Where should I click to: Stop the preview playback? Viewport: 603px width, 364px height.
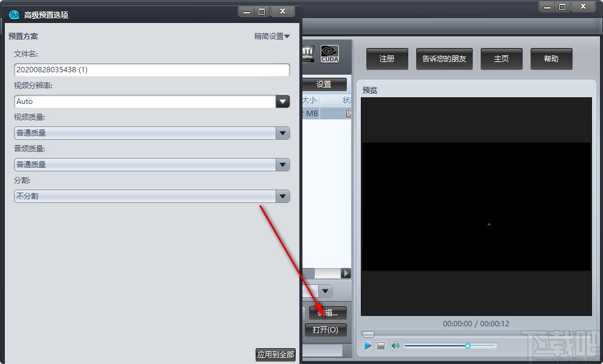[x=381, y=346]
